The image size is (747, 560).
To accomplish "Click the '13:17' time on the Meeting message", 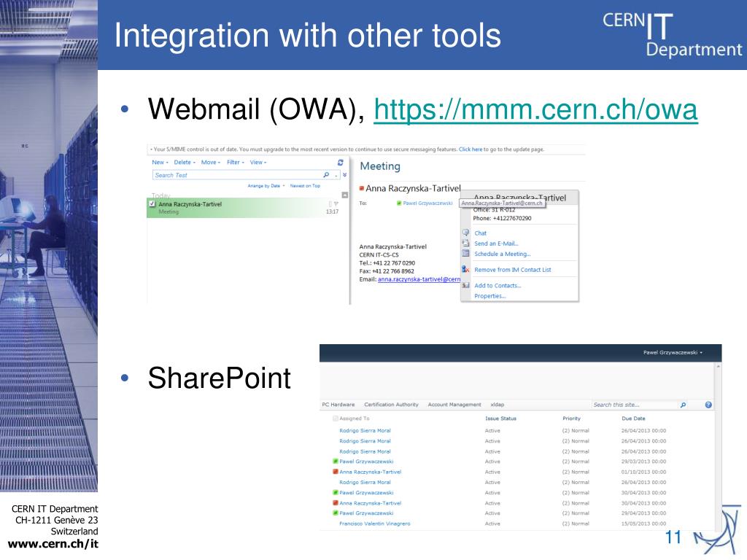I will point(332,212).
